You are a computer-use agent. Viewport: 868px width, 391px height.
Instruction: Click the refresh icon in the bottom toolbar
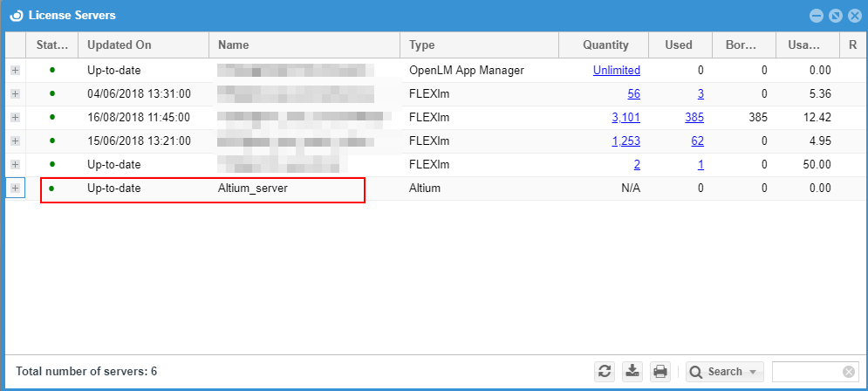(x=605, y=372)
